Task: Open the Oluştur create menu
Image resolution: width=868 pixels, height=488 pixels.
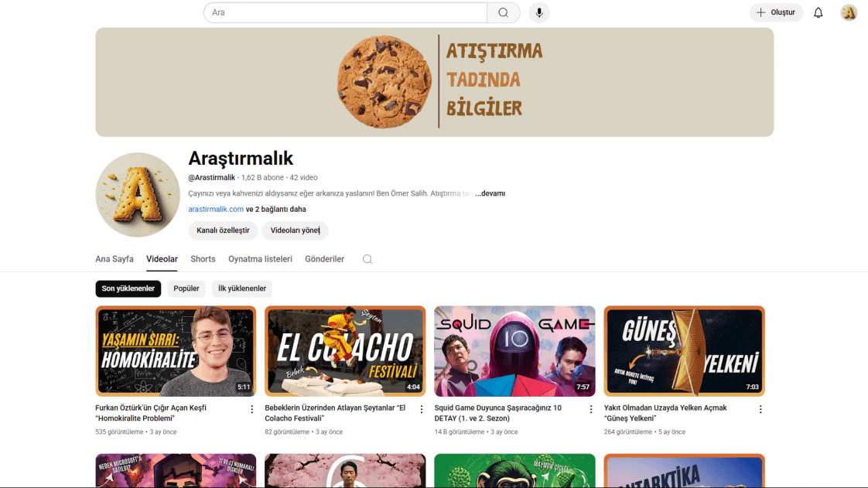Action: pos(776,12)
